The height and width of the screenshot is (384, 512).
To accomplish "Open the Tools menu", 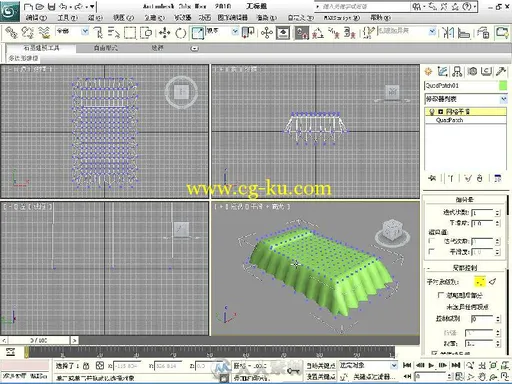I will click(x=68, y=18).
